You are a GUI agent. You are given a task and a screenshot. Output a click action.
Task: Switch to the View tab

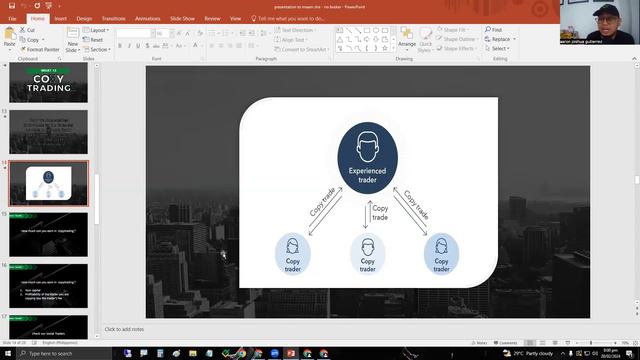235,18
